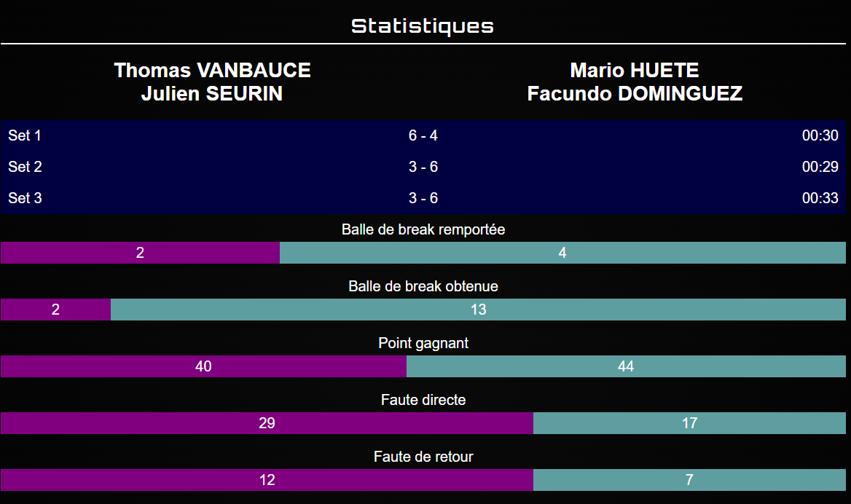Click the Statistiques heading
This screenshot has width=851, height=504.
423,26
